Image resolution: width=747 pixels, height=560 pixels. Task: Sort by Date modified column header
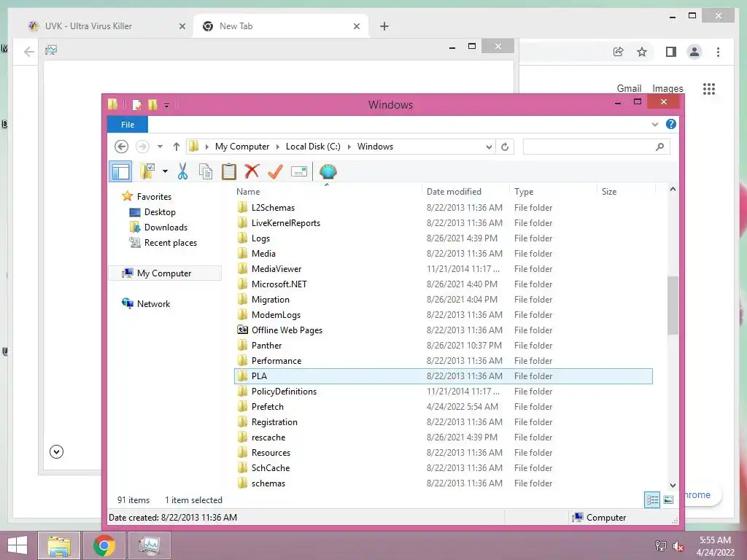454,192
